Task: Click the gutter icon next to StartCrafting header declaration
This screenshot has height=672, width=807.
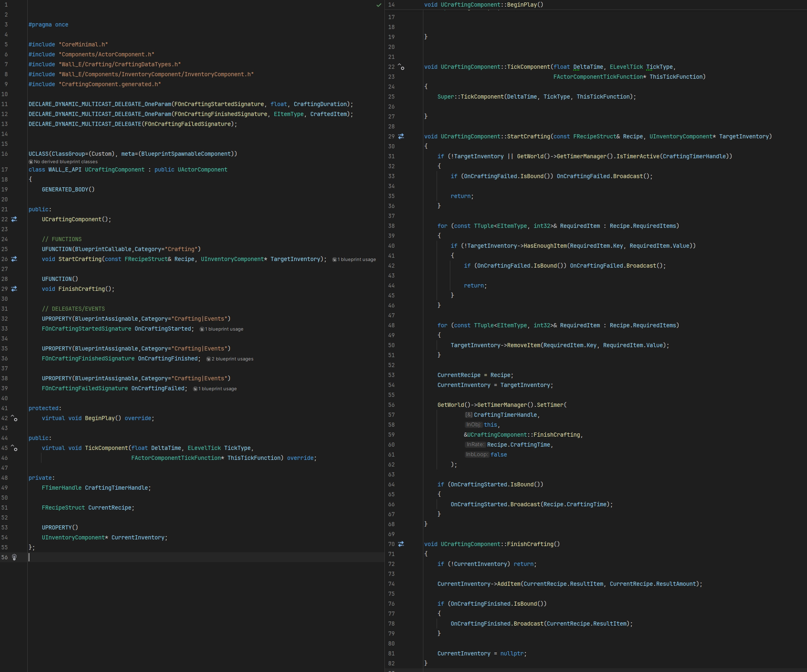Action: click(14, 259)
